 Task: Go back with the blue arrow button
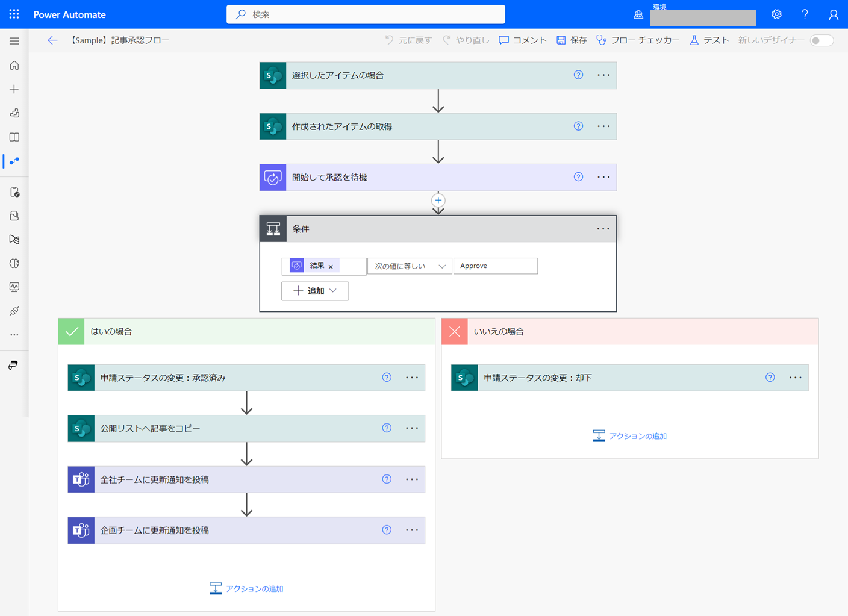pyautogui.click(x=52, y=40)
